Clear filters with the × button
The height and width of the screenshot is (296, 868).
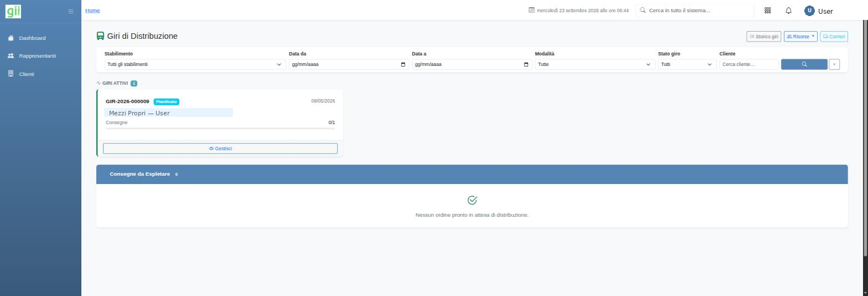(834, 64)
